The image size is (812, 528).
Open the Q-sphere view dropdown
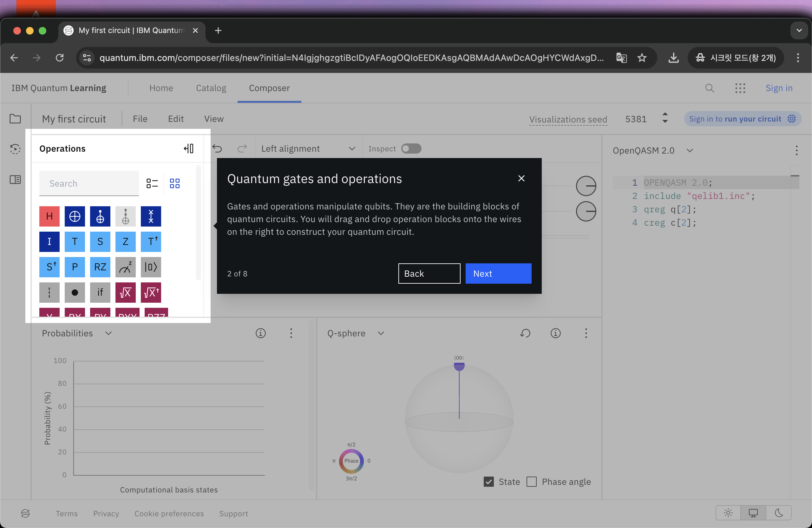pos(356,333)
